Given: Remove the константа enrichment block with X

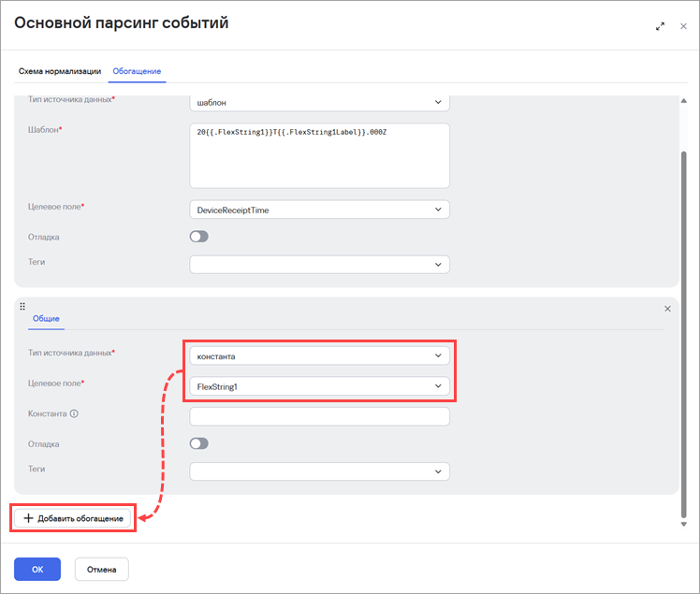Looking at the screenshot, I should click(667, 309).
